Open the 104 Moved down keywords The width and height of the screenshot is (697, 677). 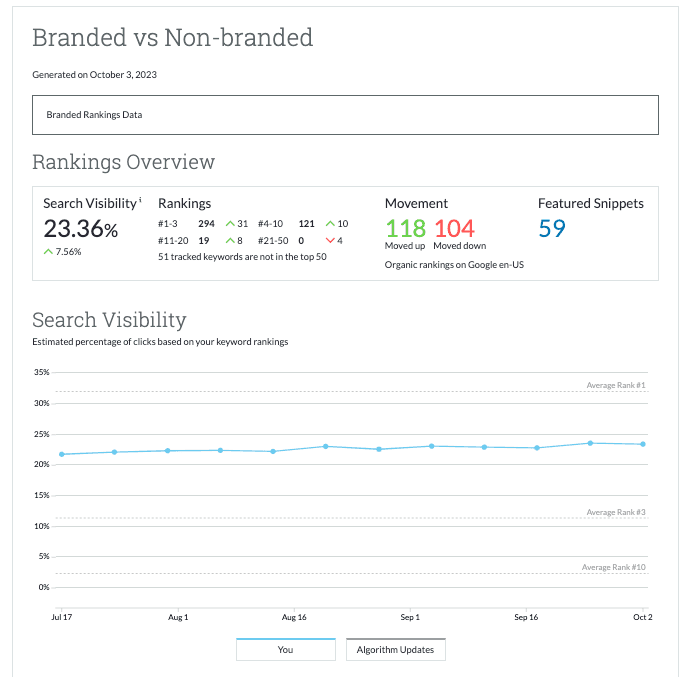pyautogui.click(x=454, y=229)
